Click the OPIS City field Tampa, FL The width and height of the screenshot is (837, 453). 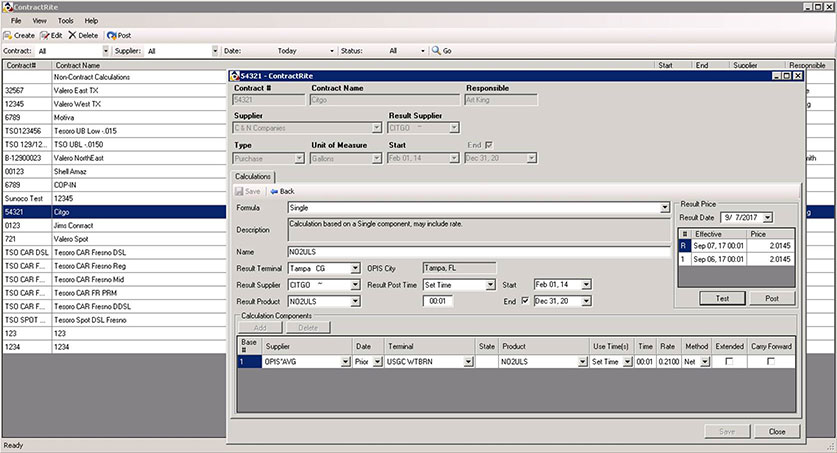pos(459,268)
